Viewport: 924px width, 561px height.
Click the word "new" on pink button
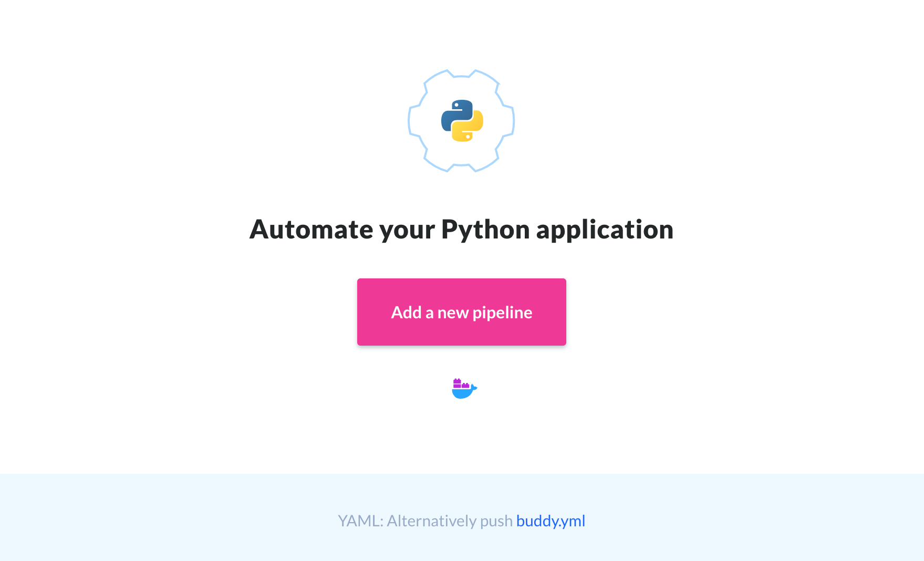pos(453,314)
